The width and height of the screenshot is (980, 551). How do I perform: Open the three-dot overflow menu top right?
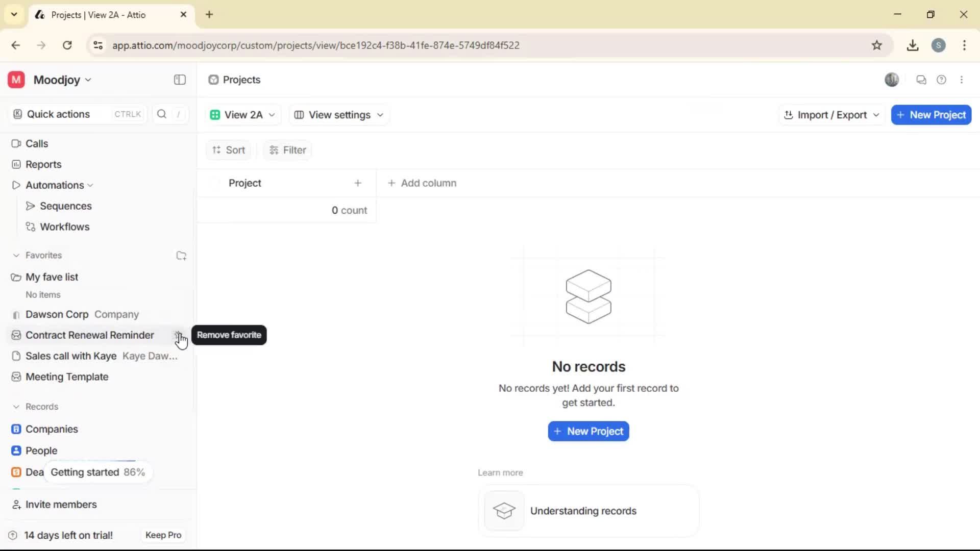(962, 80)
